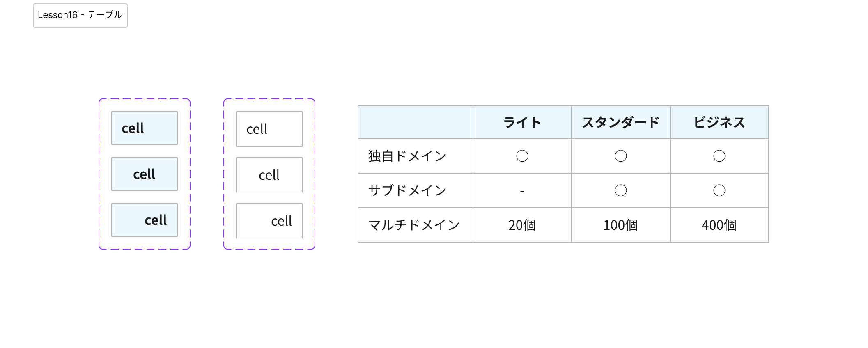Screen dimensions: 868x348
Task: Click the 400個 table cell
Action: (x=719, y=225)
